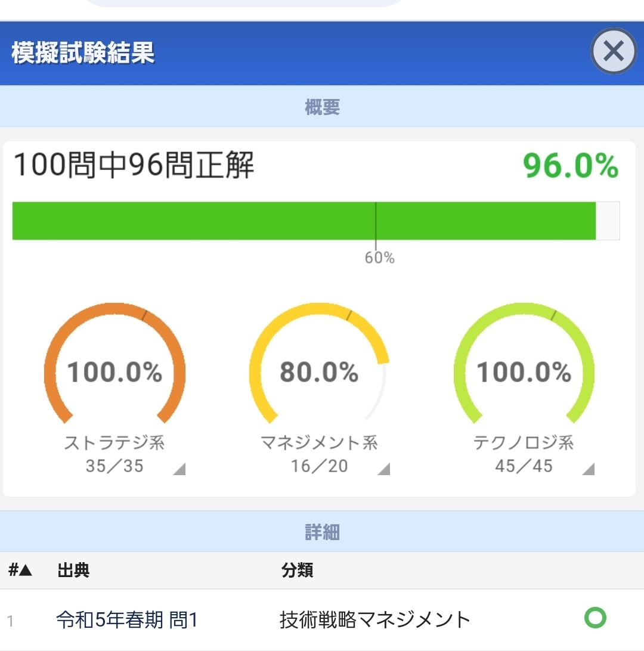The width and height of the screenshot is (644, 651).
Task: Expand the マネジメント系 16/20 triangle
Action: pos(383,469)
